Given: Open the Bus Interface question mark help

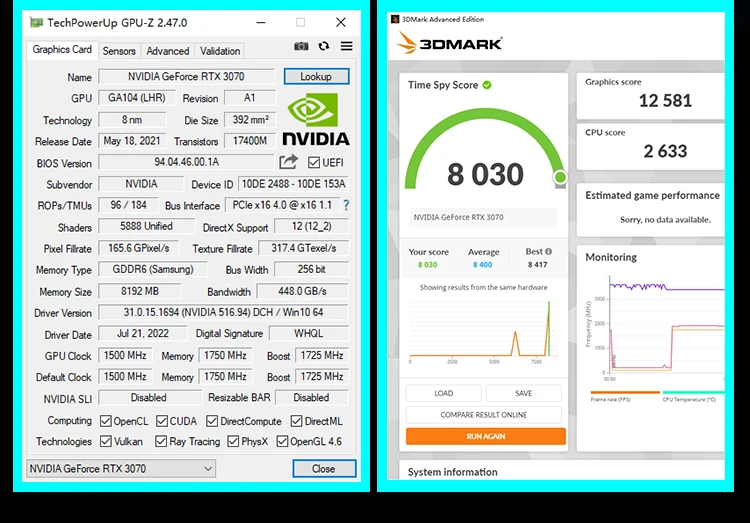Looking at the screenshot, I should tap(346, 205).
